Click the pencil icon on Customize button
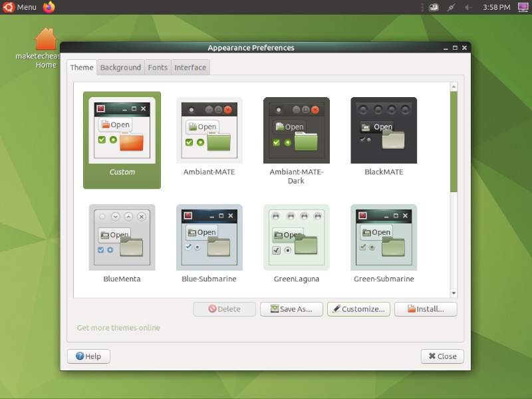This screenshot has height=399, width=532. click(x=336, y=309)
